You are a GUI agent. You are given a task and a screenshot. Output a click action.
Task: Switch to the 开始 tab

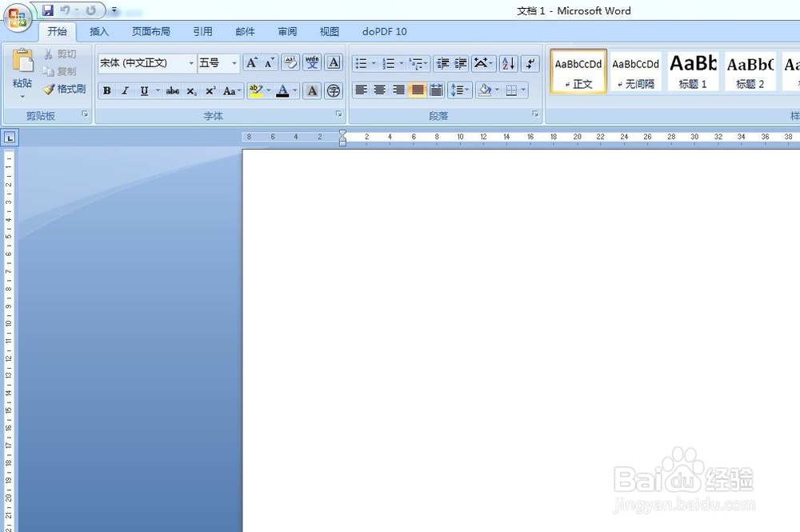tap(57, 32)
